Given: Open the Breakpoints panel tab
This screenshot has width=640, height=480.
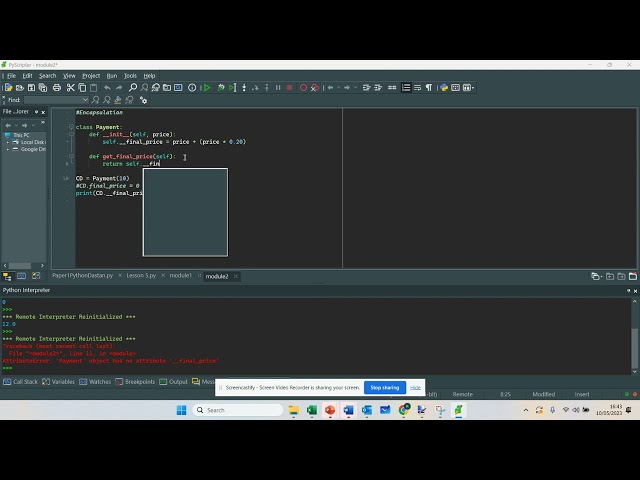Looking at the screenshot, I should 135,382.
